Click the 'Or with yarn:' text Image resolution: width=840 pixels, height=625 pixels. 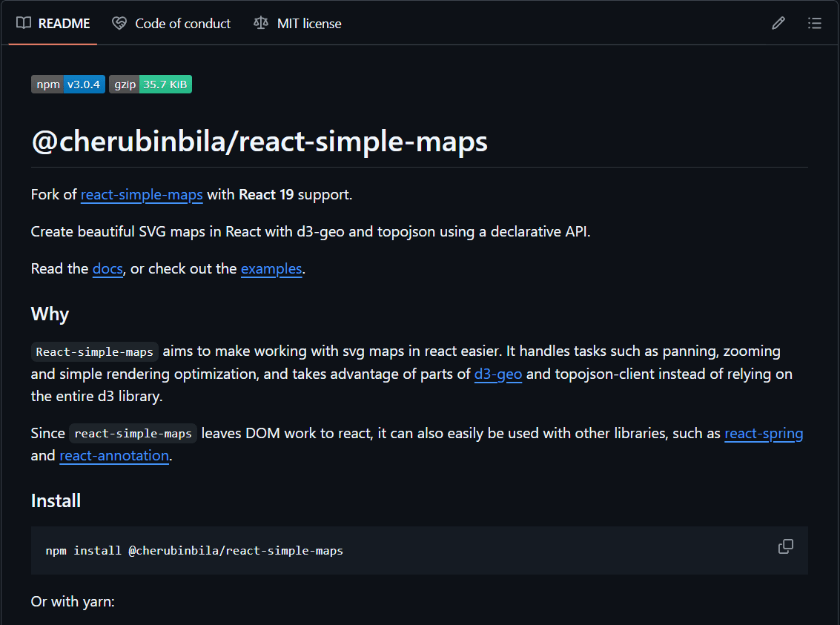(73, 602)
